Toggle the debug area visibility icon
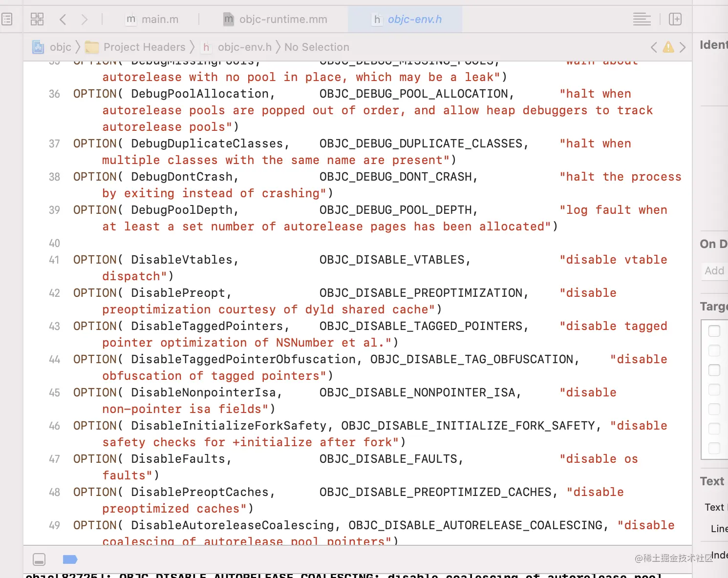The height and width of the screenshot is (578, 728). coord(39,559)
